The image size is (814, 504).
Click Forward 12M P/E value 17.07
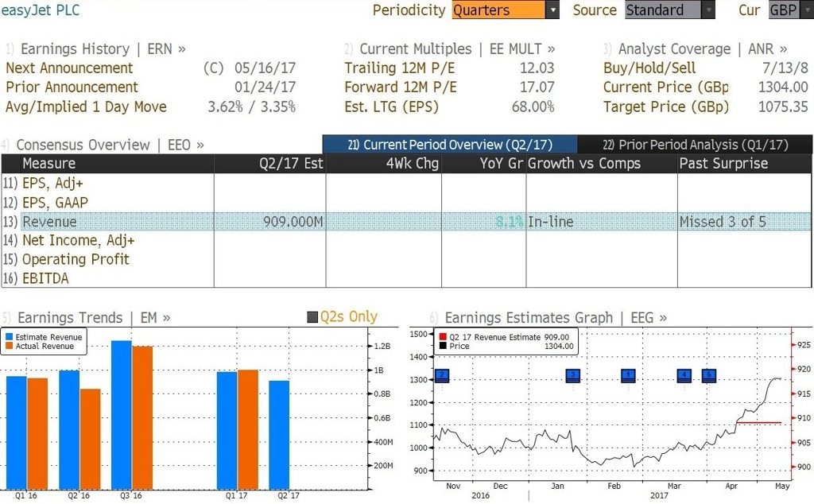tap(537, 87)
